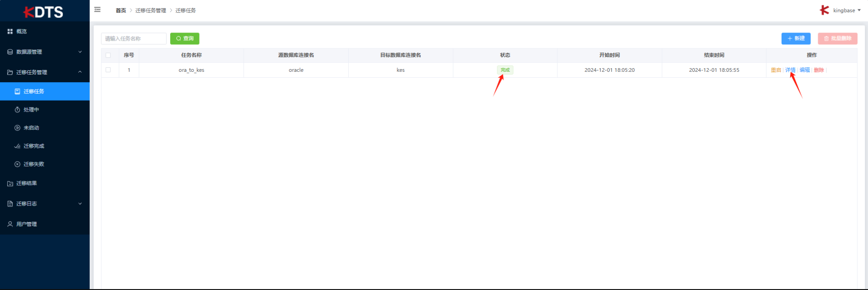
Task: Click the 迁移失败 cross-circle icon
Action: click(x=17, y=164)
